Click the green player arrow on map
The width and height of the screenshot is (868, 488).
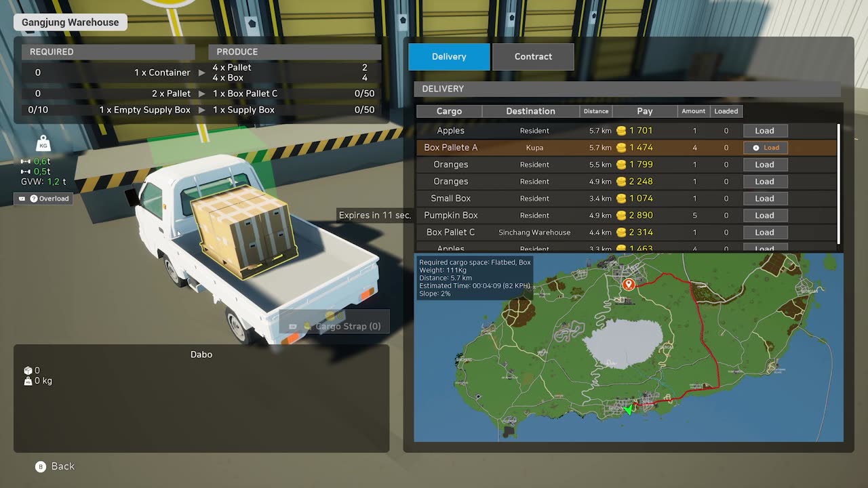pyautogui.click(x=629, y=409)
